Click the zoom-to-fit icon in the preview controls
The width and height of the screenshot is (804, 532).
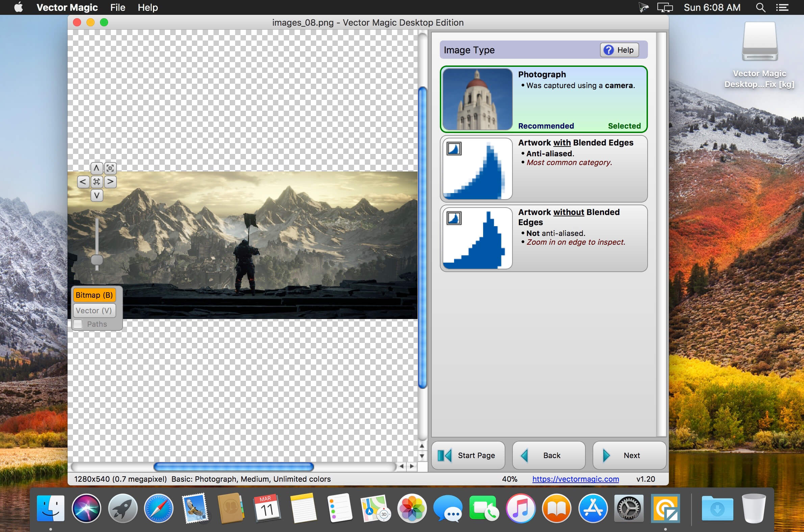pyautogui.click(x=110, y=168)
